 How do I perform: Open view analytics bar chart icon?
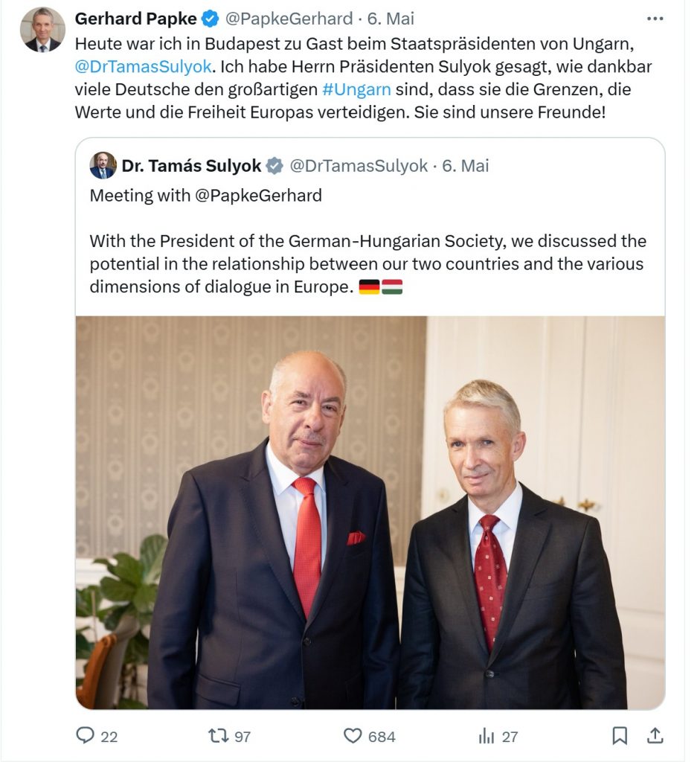(487, 736)
